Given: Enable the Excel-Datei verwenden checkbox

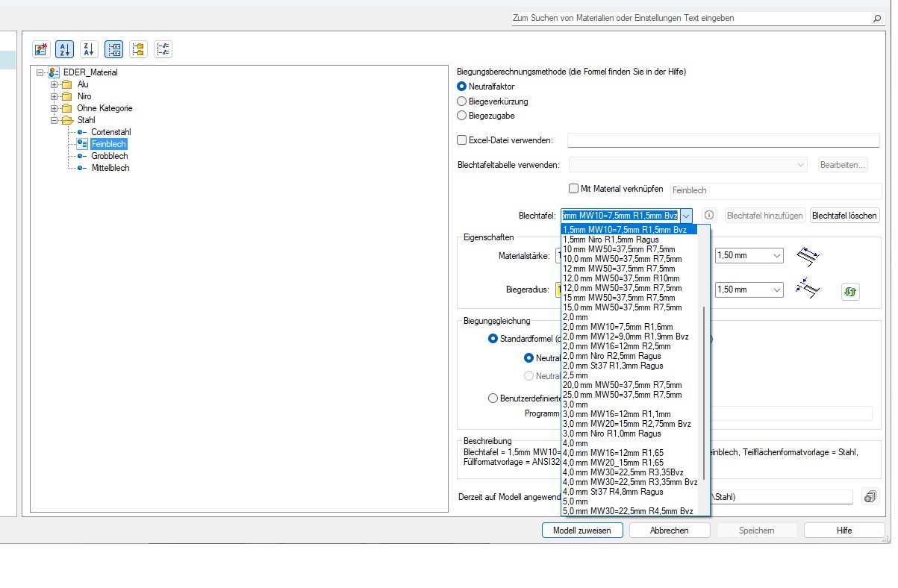Looking at the screenshot, I should click(462, 140).
